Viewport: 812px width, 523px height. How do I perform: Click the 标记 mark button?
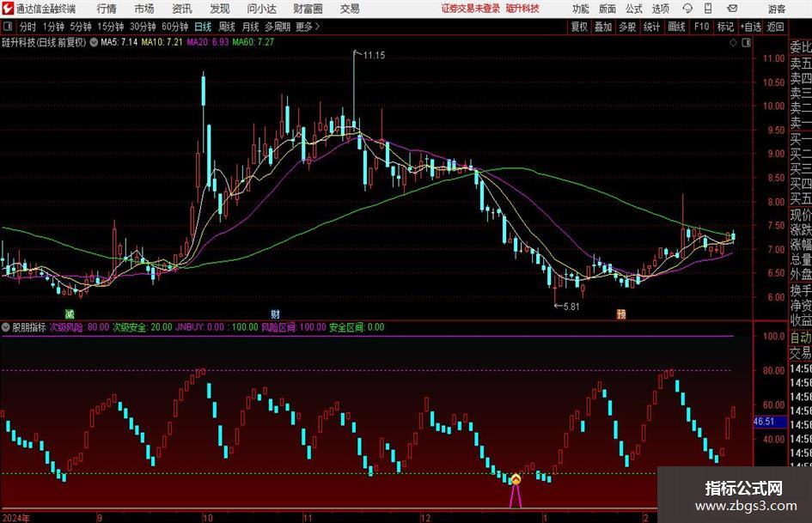tap(725, 27)
